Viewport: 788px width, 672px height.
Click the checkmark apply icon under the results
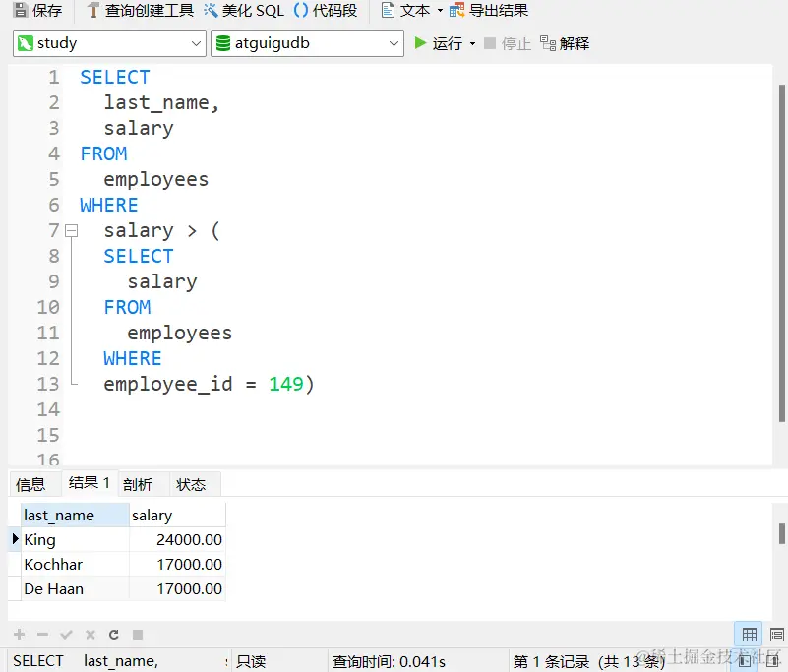pyautogui.click(x=65, y=634)
